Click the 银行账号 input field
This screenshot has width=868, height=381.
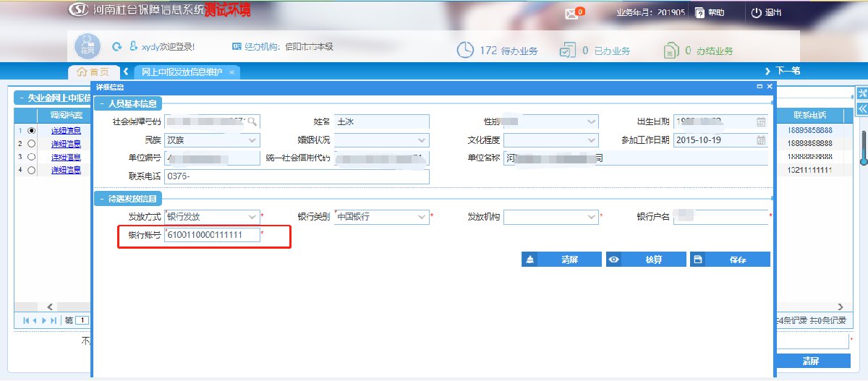(212, 235)
